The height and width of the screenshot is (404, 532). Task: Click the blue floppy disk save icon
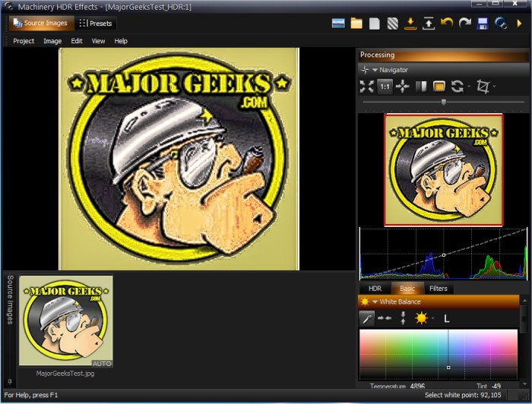[x=483, y=24]
